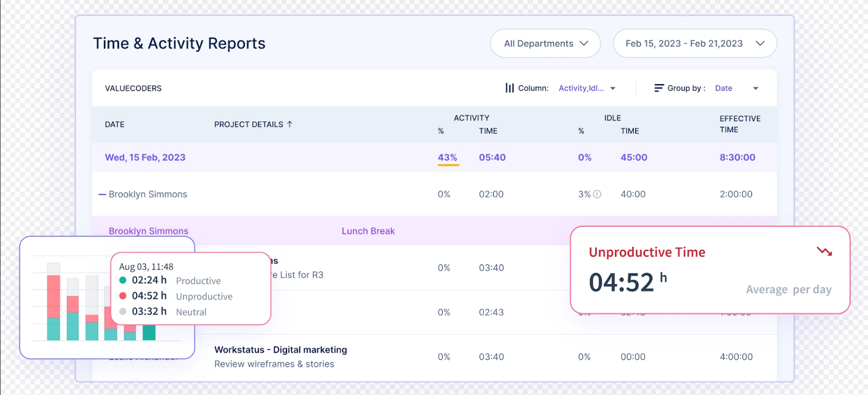This screenshot has width=868, height=395.
Task: Open the Group by Date dropdown
Action: (736, 88)
